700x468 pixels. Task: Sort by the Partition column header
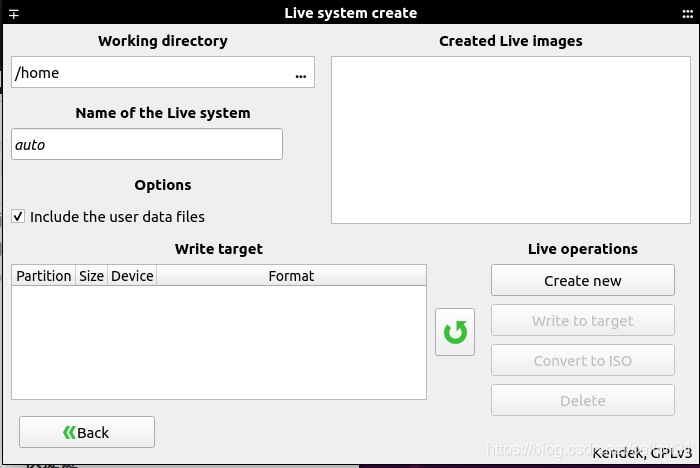tap(44, 276)
